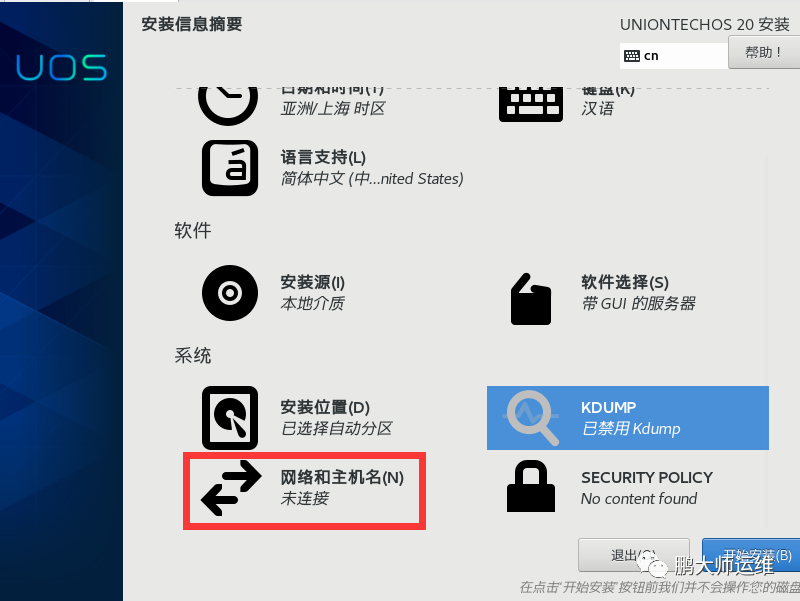Click the language support á icon

[230, 168]
